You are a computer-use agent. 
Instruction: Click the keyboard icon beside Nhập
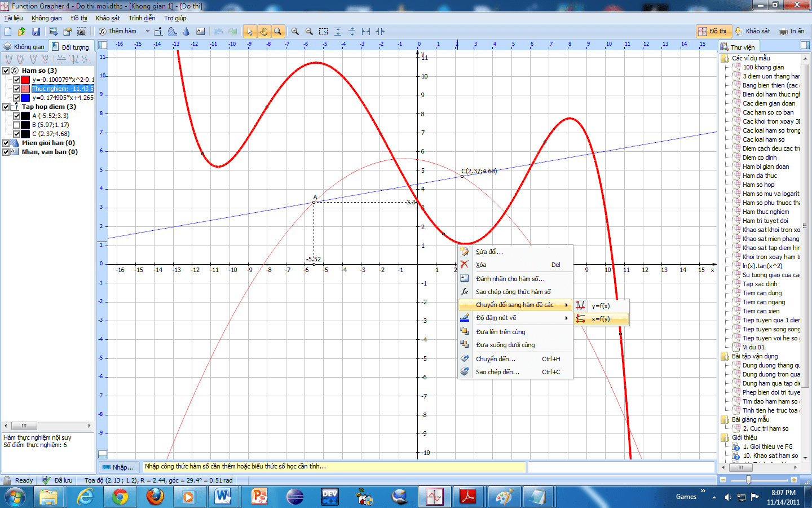pyautogui.click(x=106, y=467)
